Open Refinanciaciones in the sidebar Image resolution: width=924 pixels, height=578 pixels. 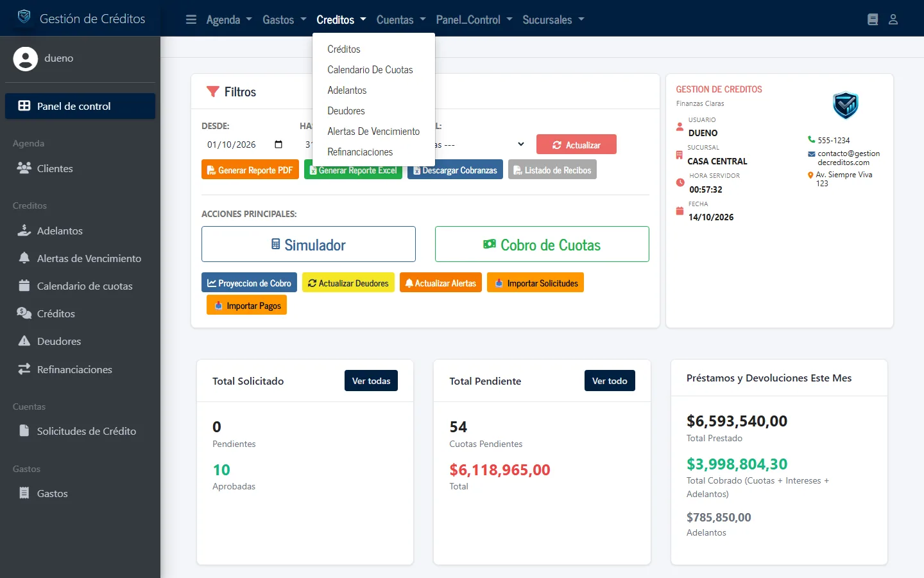tap(80, 369)
